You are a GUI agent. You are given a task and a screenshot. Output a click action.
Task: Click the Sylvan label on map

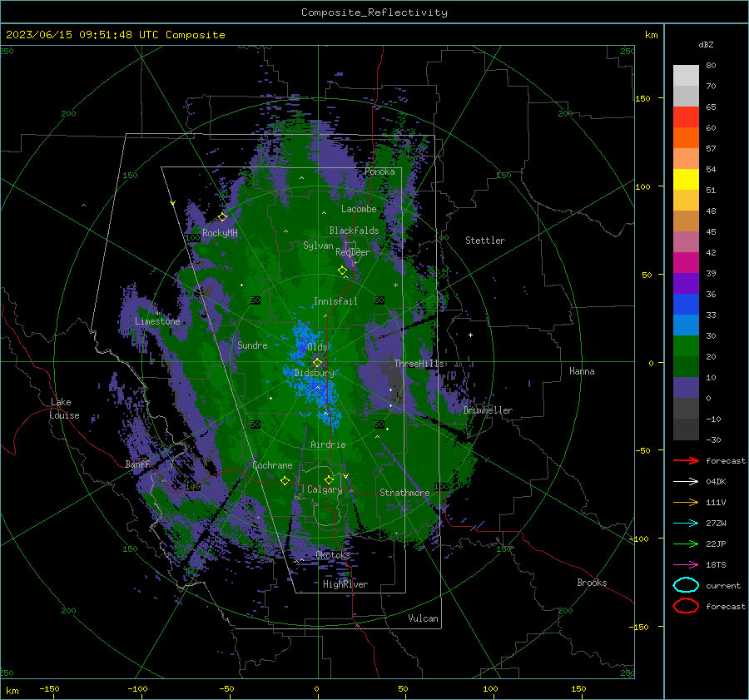pos(318,246)
